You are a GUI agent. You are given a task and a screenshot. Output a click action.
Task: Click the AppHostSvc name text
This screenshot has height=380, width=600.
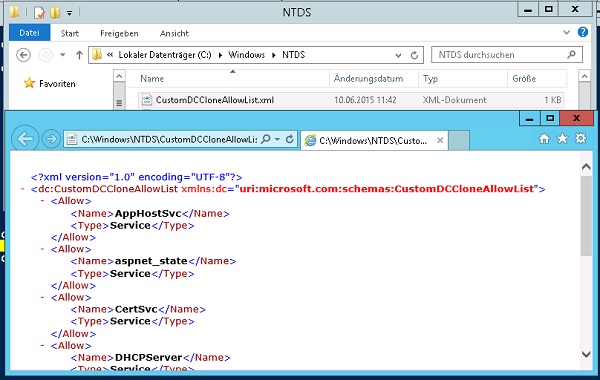click(x=148, y=213)
